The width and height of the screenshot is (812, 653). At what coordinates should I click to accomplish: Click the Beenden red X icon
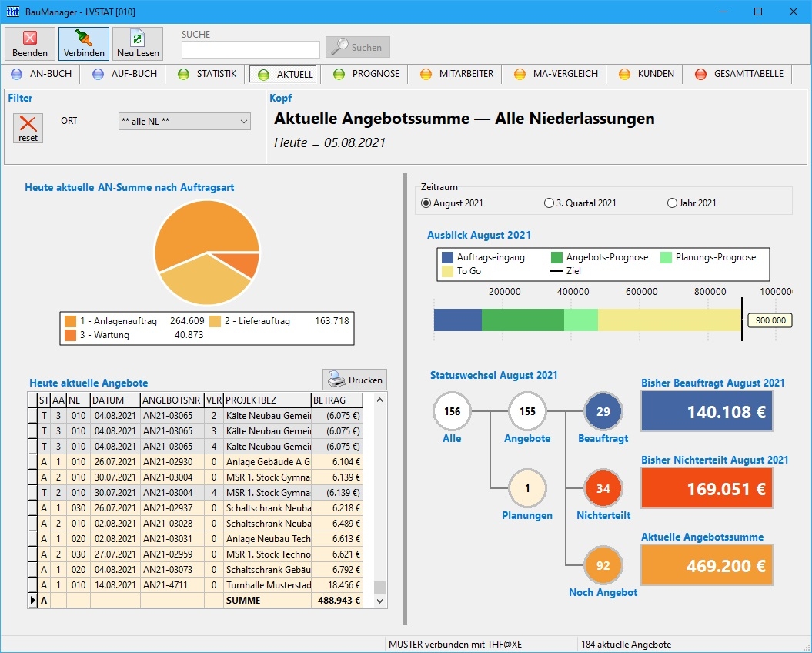click(x=30, y=37)
